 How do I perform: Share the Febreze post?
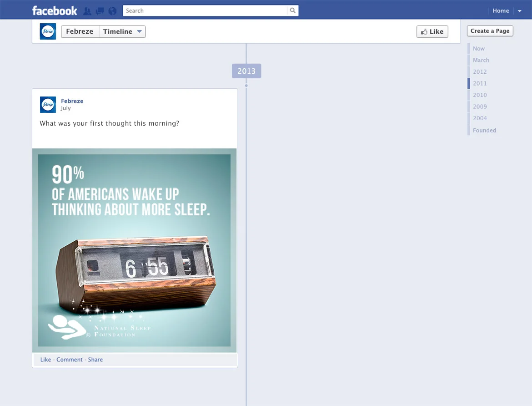point(95,360)
